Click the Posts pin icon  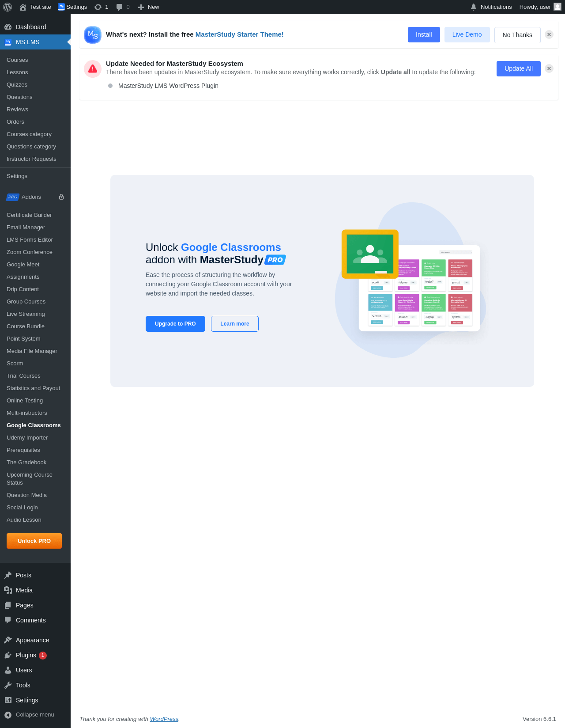pos(8,575)
